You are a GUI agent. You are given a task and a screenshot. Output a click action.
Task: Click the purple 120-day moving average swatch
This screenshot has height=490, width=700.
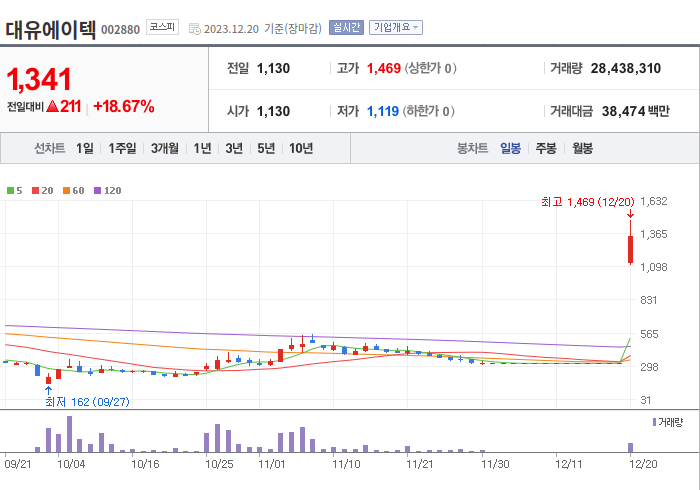point(97,191)
